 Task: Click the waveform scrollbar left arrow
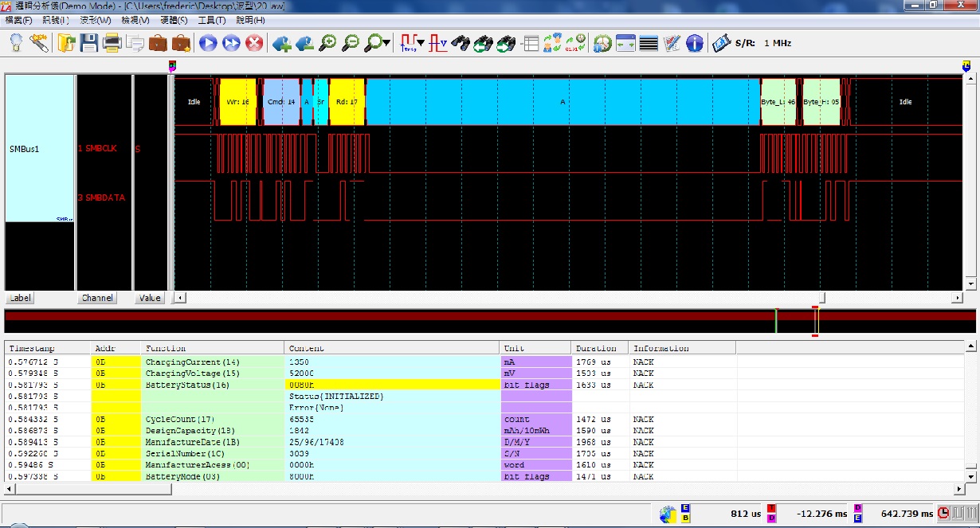[x=179, y=298]
